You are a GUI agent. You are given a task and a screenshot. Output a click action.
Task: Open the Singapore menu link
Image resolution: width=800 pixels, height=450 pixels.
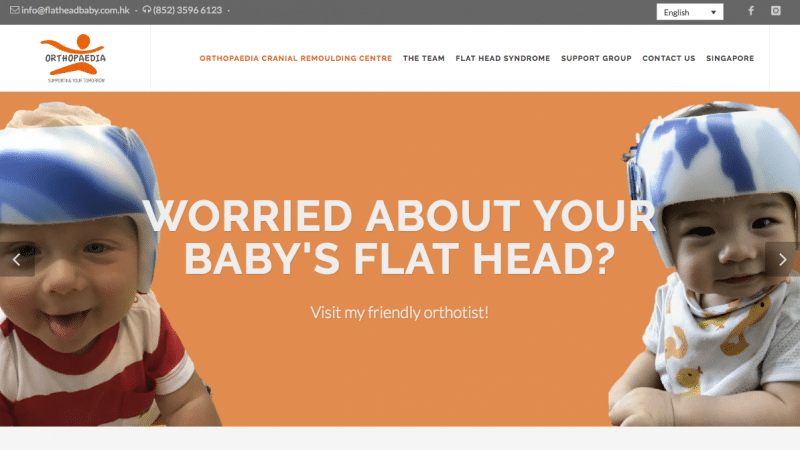tap(730, 58)
